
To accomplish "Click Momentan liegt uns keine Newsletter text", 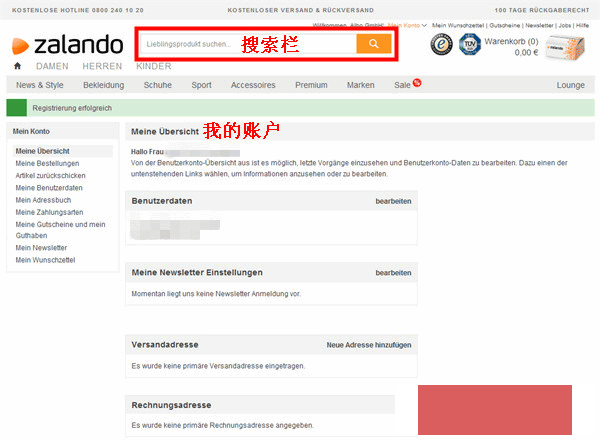I will coord(216,294).
